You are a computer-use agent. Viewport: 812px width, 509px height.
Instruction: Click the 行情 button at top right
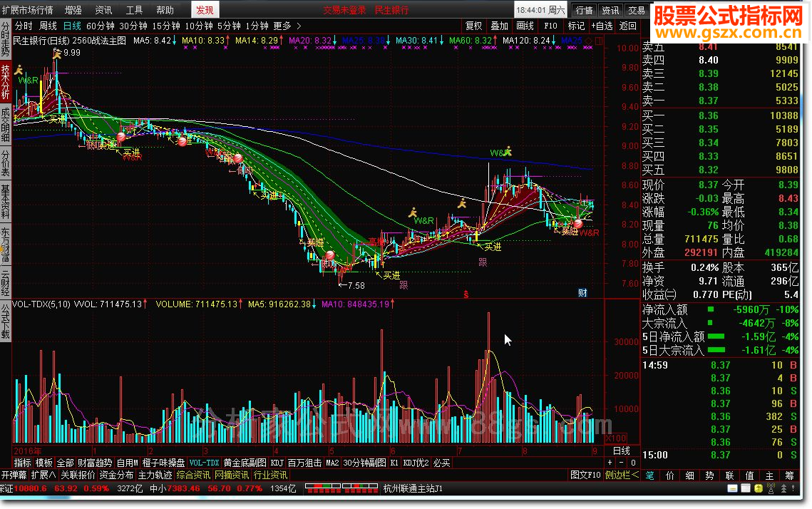(x=584, y=10)
